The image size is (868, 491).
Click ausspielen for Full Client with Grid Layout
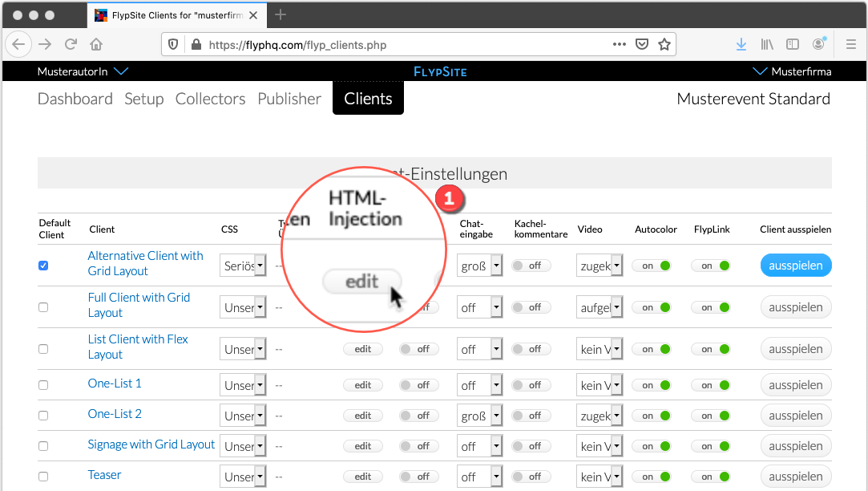coord(796,307)
